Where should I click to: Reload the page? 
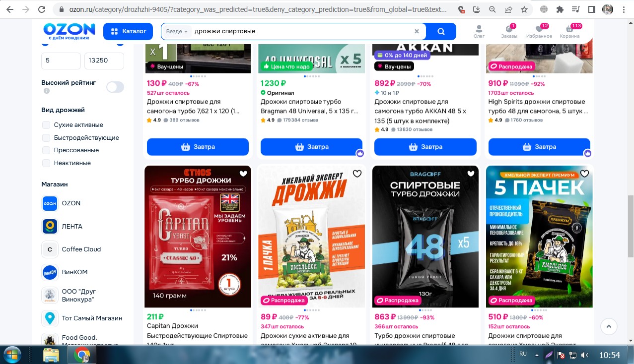(43, 9)
